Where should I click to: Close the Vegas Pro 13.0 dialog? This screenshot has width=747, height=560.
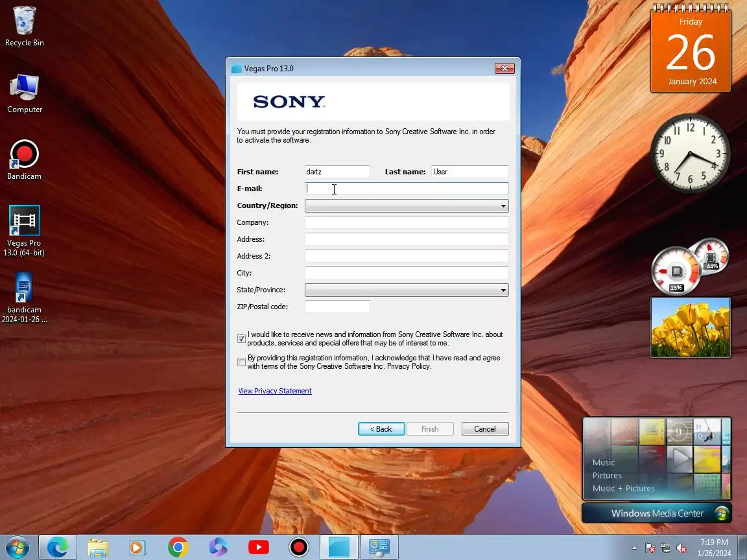tap(504, 68)
